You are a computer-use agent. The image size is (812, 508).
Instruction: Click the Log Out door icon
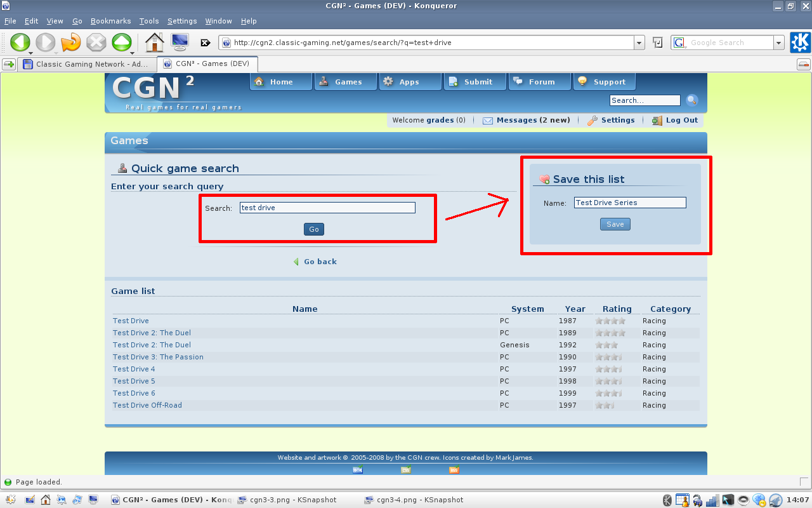tap(657, 120)
